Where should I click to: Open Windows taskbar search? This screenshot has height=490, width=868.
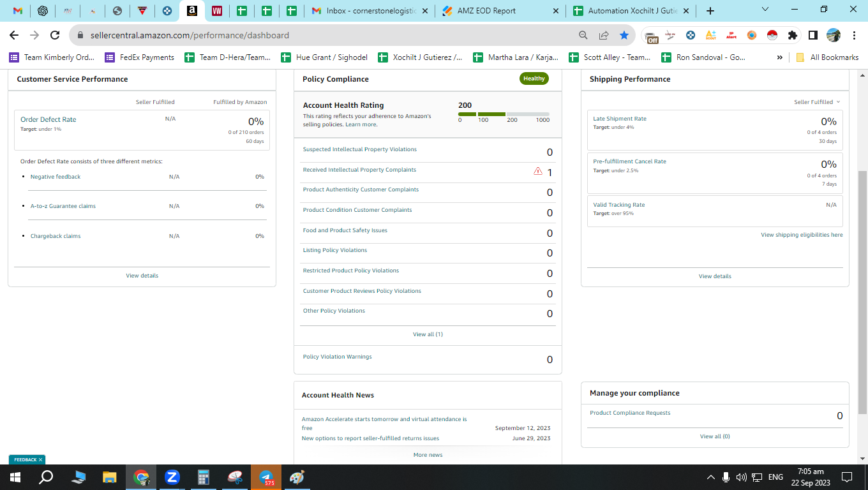(46, 477)
